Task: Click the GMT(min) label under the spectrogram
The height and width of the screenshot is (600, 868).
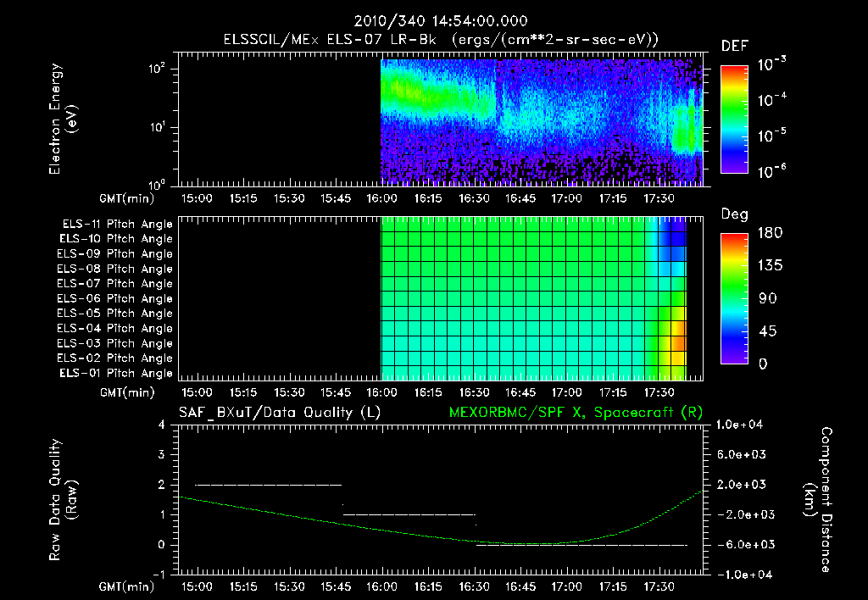Action: pos(127,198)
